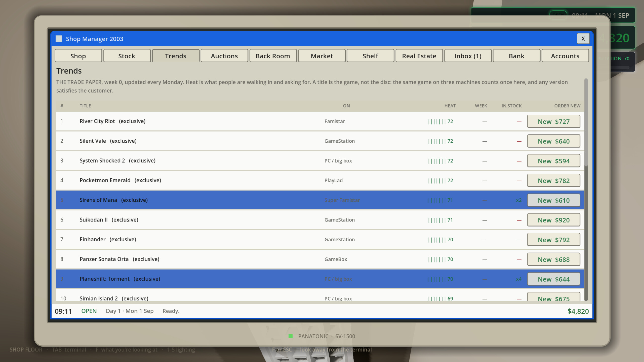
Task: Open the Shelf tab
Action: click(x=370, y=56)
